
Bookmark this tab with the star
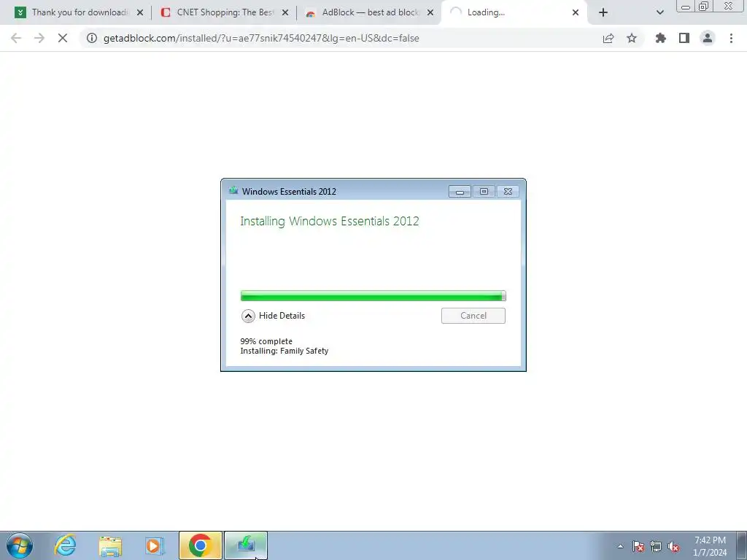tap(632, 38)
